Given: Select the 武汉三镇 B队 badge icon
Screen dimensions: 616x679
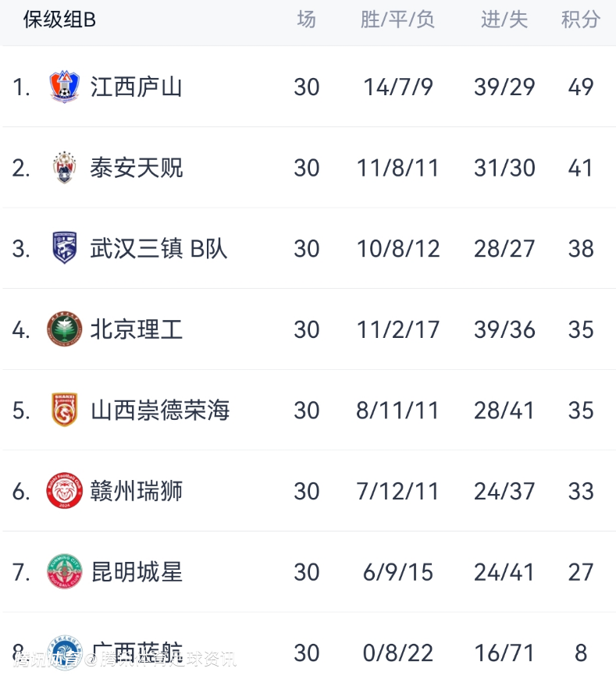Looking at the screenshot, I should [x=64, y=248].
